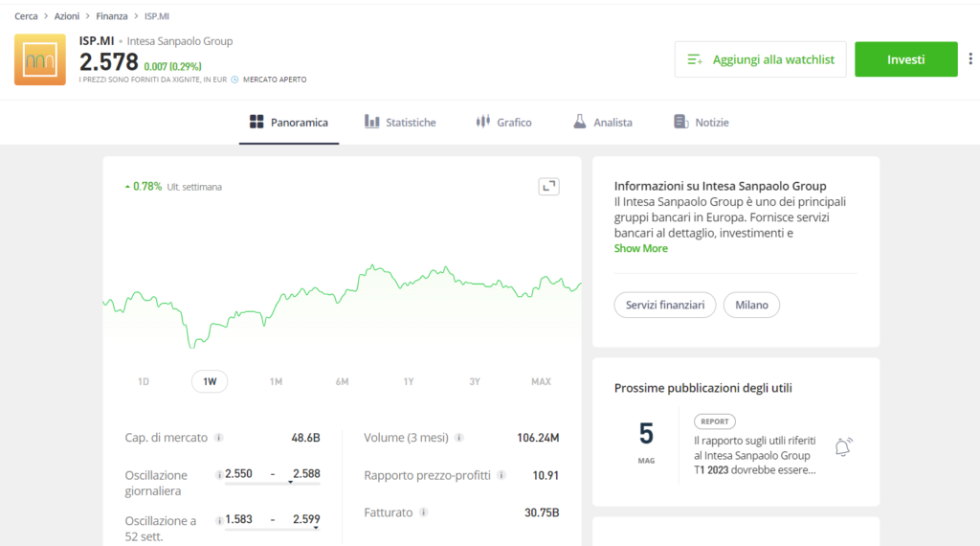Expand the price chart to fullscreen
The height and width of the screenshot is (546, 980).
click(x=548, y=187)
